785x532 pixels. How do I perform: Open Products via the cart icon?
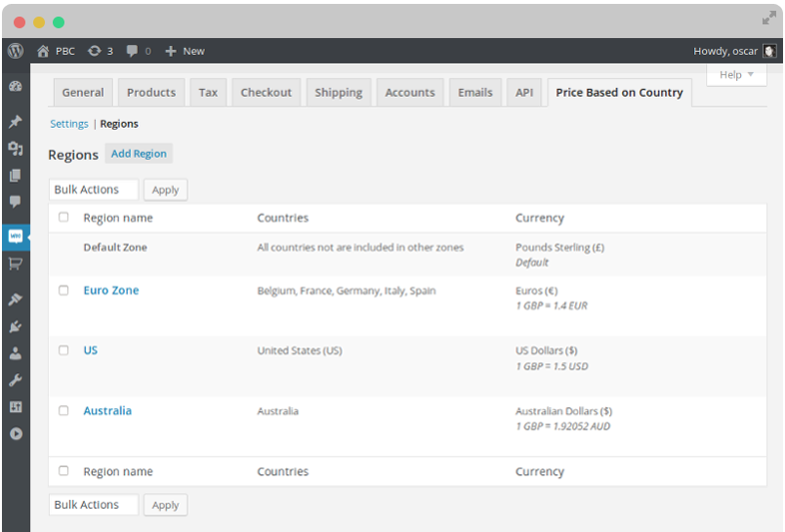(x=15, y=264)
